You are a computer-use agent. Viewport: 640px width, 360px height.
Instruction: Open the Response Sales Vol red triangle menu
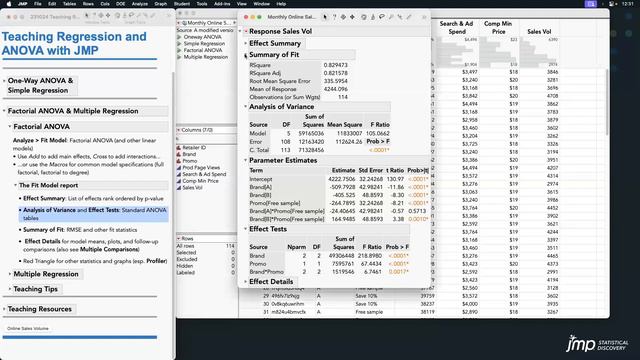[x=246, y=31]
